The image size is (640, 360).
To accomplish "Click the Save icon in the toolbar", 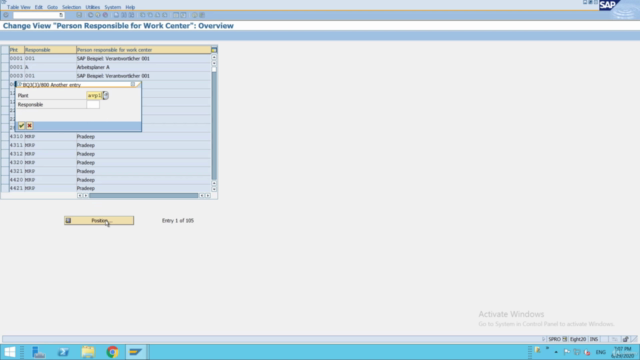I will point(79,15).
